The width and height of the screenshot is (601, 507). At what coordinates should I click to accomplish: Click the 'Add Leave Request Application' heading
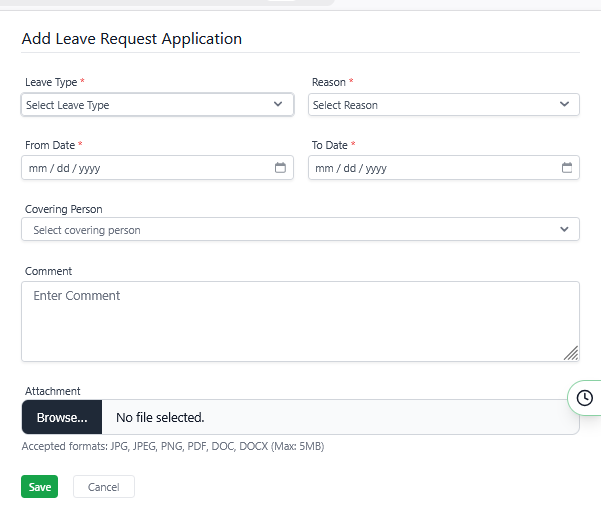(131, 39)
